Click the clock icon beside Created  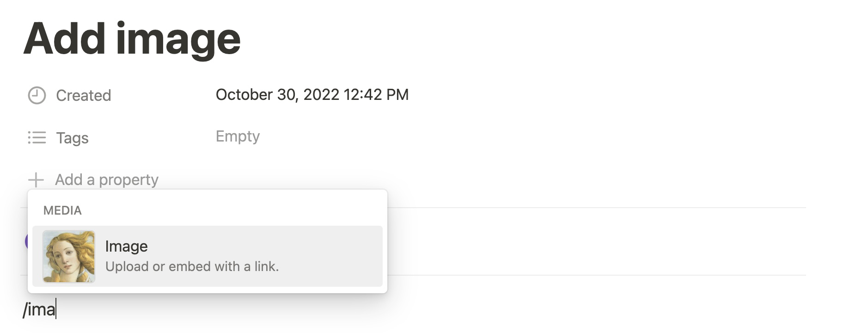[37, 96]
